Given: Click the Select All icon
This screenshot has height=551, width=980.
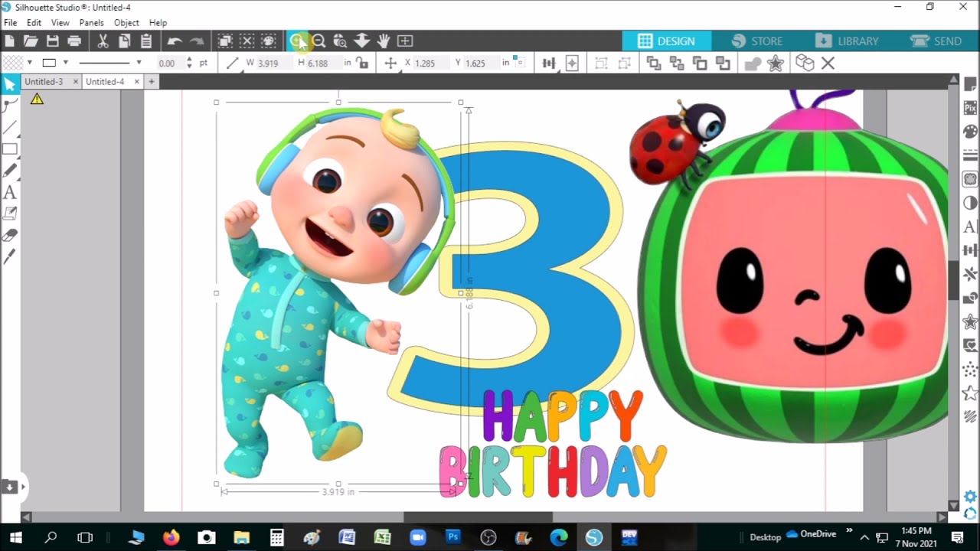Looking at the screenshot, I should point(225,41).
